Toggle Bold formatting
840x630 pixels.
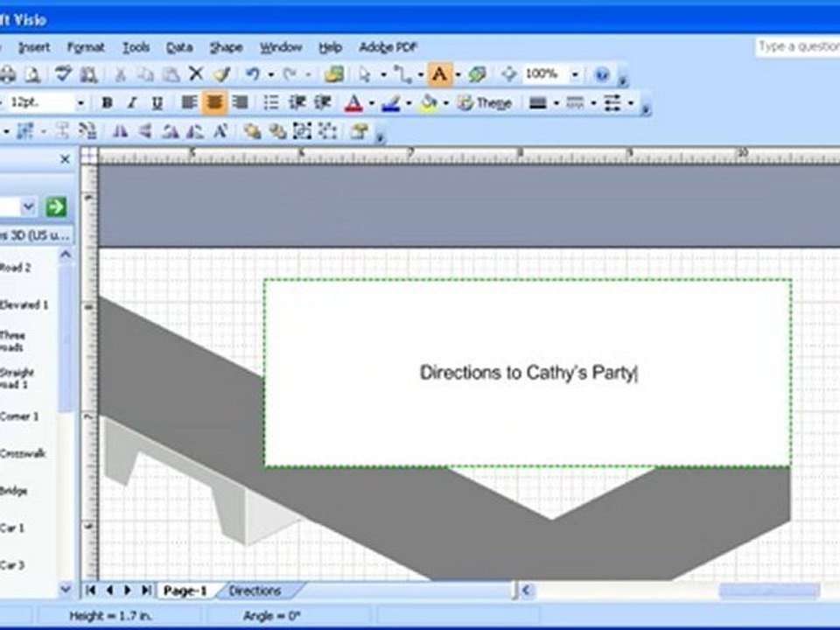point(107,102)
